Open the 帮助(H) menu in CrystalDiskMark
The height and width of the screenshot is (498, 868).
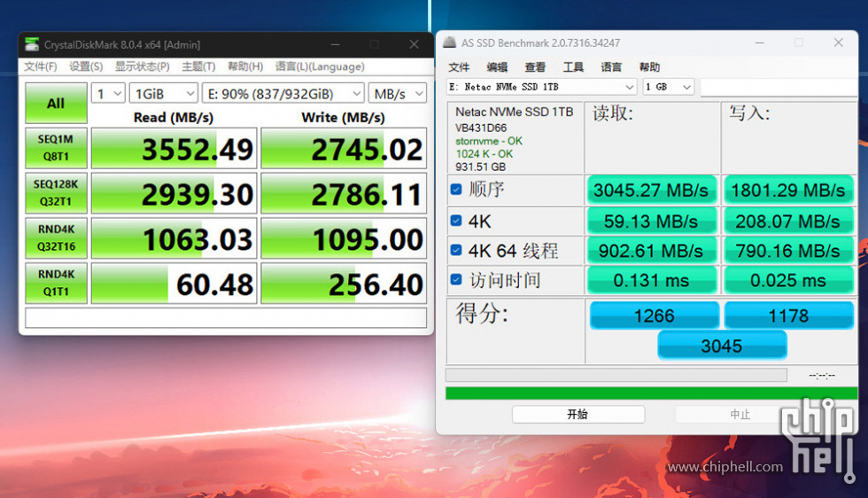tap(245, 66)
